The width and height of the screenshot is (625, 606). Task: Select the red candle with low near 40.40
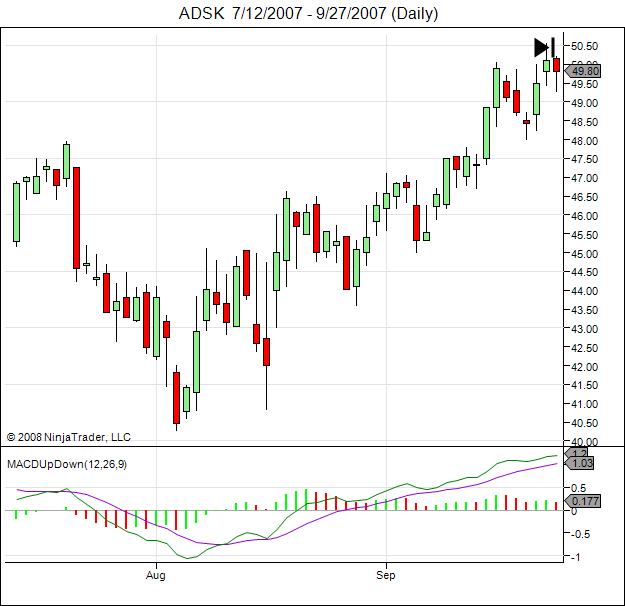[x=176, y=397]
